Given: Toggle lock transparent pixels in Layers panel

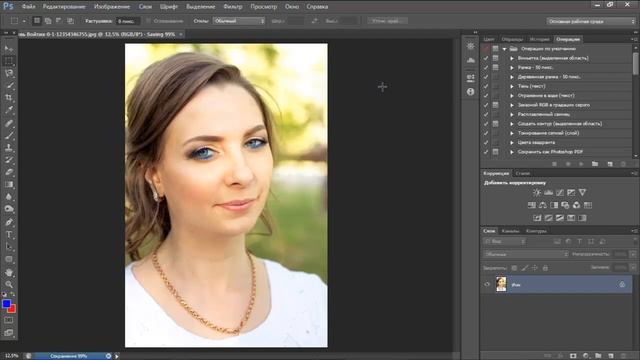Looking at the screenshot, I should coord(514,268).
